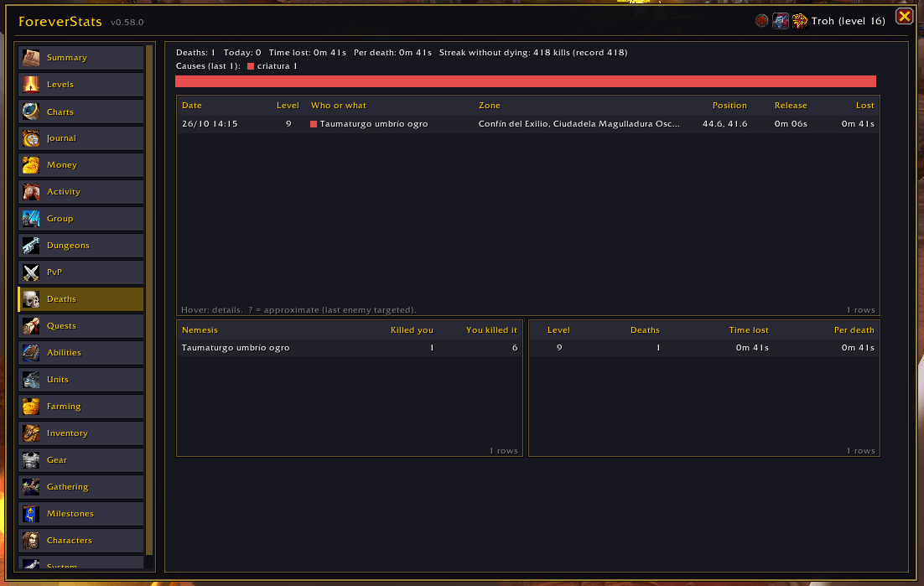924x586 pixels.
Task: Click the Confín del Exilio zone cell
Action: point(579,124)
